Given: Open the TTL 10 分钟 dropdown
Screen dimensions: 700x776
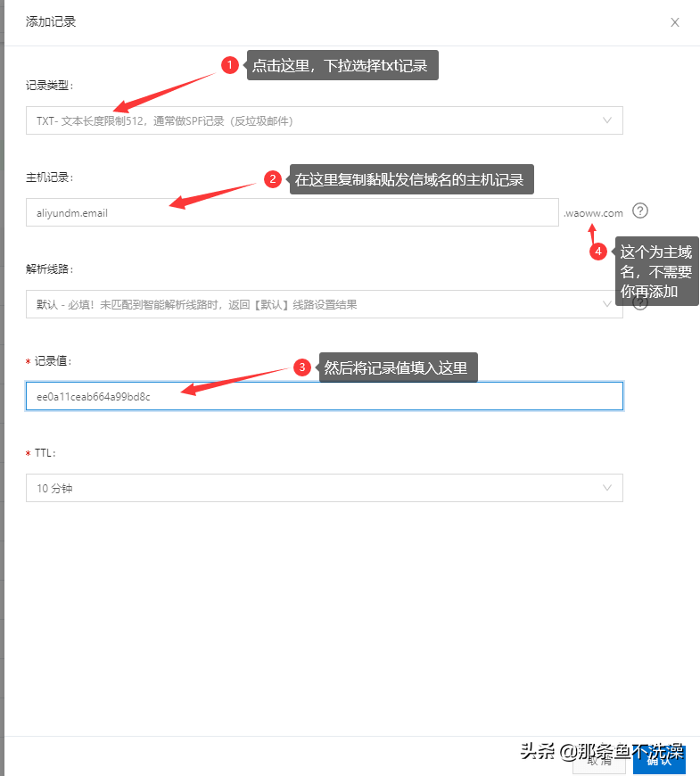Looking at the screenshot, I should (x=324, y=488).
